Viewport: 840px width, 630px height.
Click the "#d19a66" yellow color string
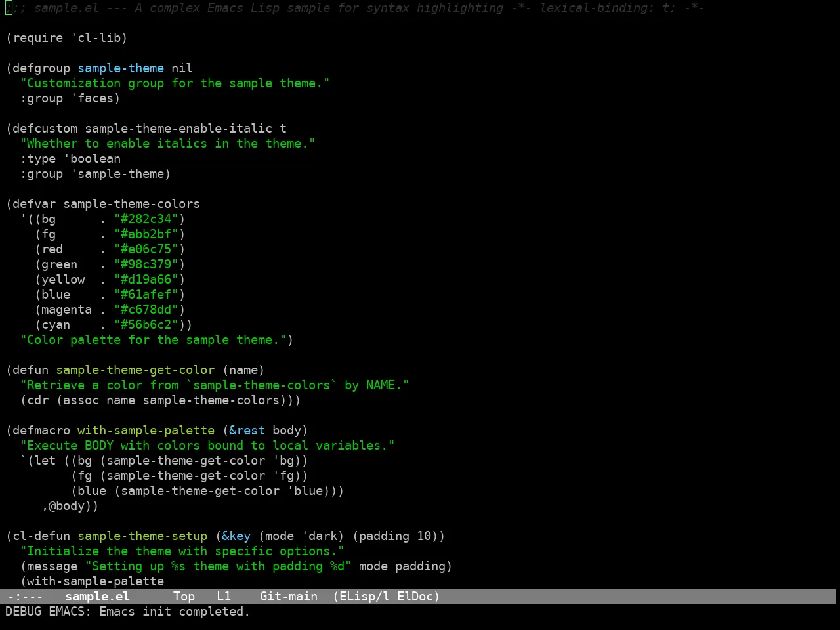146,280
